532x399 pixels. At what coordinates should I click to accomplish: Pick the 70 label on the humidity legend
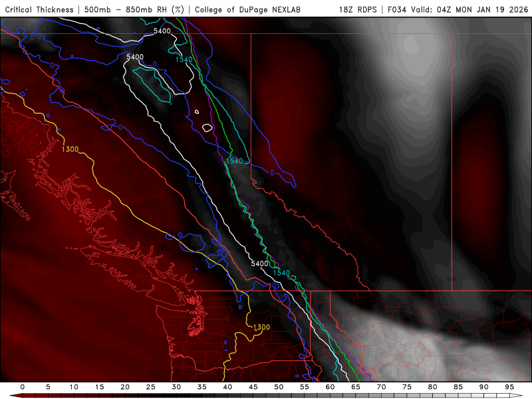coord(381,387)
